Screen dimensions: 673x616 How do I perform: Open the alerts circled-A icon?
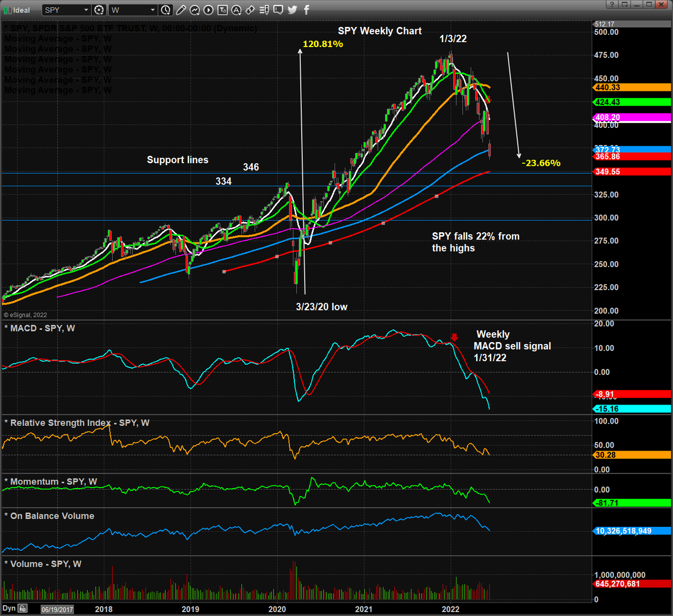236,10
